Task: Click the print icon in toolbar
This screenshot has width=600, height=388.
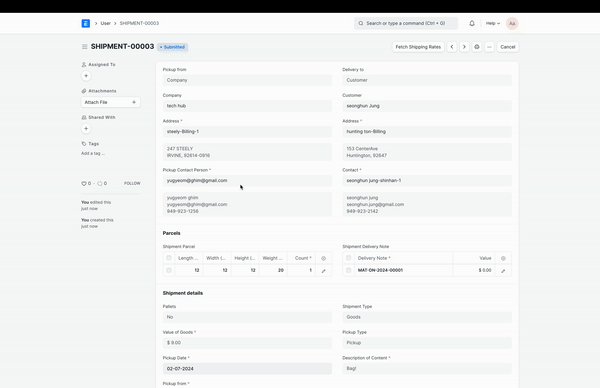Action: pyautogui.click(x=477, y=47)
